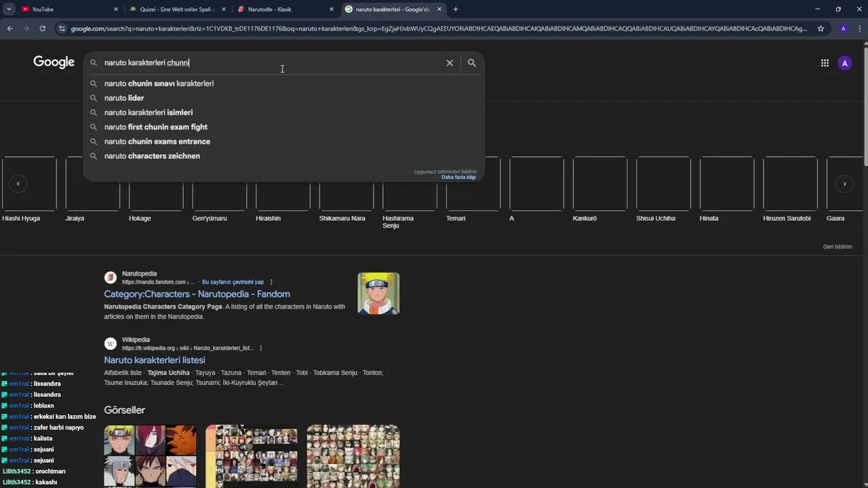Clear the search box text
The image size is (868, 488).
click(450, 62)
